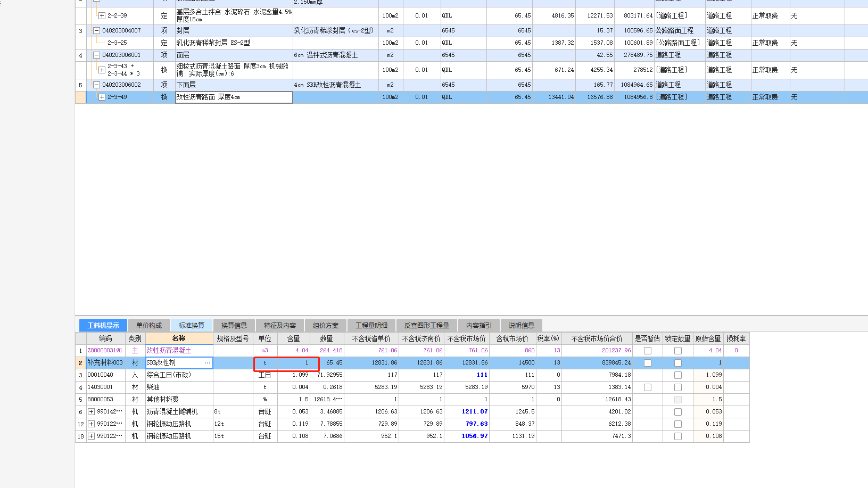The width and height of the screenshot is (868, 488).
Task: Expand quota item 2-3-43 + 2-3-44 * 3
Action: pos(102,70)
